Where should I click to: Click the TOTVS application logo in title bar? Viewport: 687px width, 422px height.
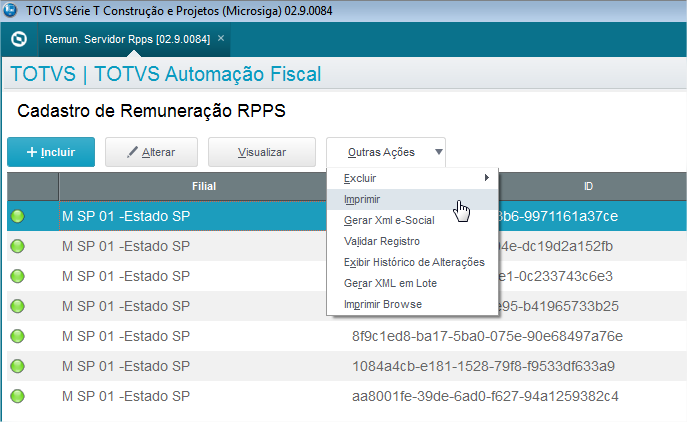10,10
